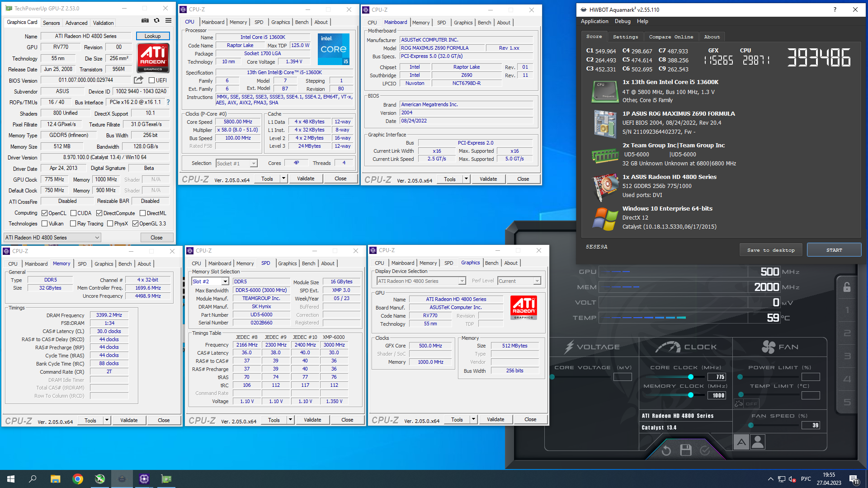Expand Tools arrow in CPU-Z Memory window

coord(107,420)
